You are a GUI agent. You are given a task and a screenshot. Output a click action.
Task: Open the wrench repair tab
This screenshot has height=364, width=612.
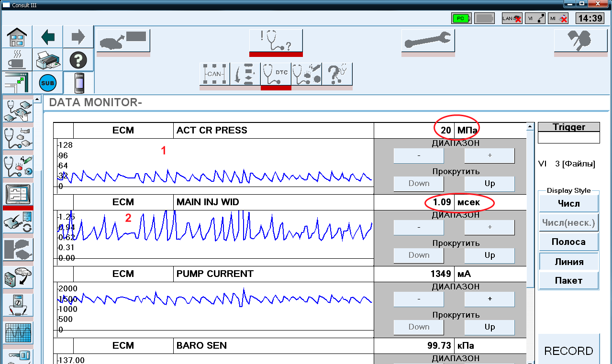pos(428,41)
